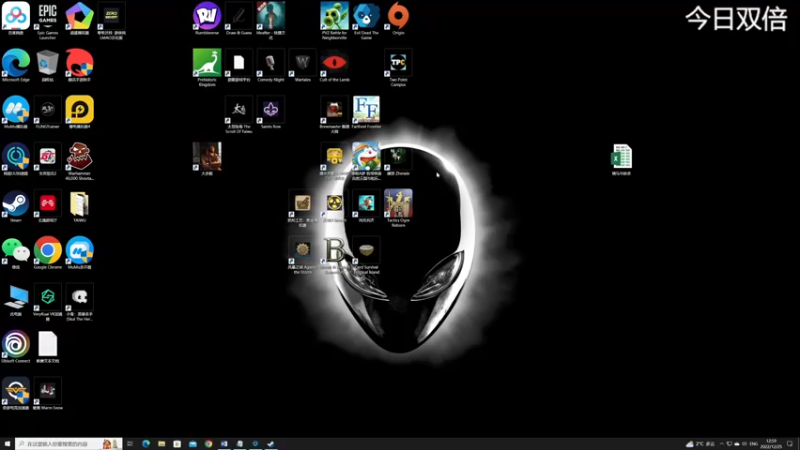800x450 pixels.
Task: Click the taskbar search box
Action: 68,444
